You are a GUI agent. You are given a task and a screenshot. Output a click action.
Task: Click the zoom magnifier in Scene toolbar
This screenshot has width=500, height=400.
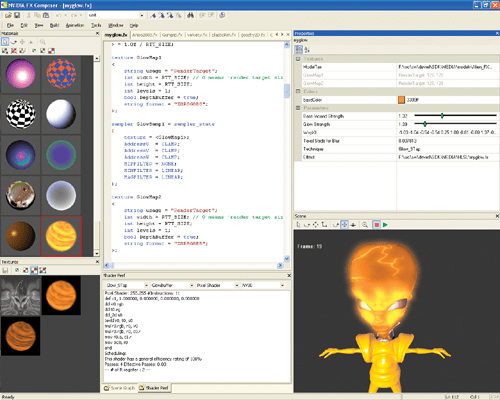(x=365, y=225)
